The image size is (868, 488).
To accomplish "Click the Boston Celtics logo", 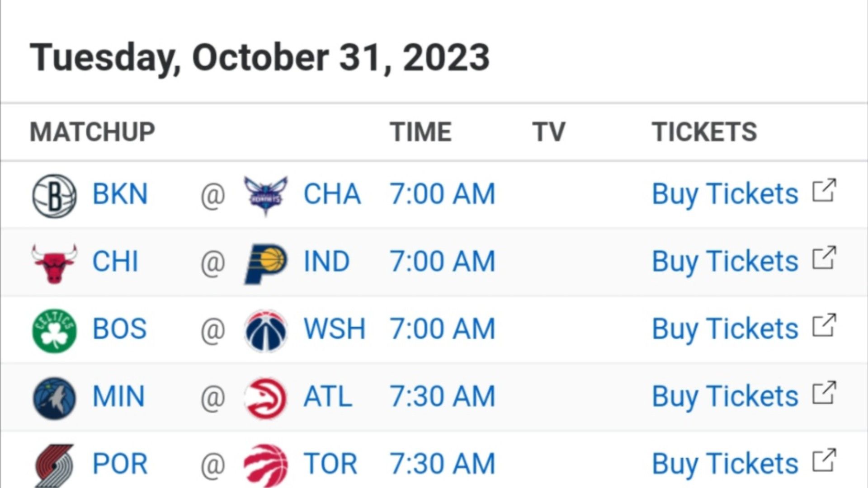I will tap(54, 331).
